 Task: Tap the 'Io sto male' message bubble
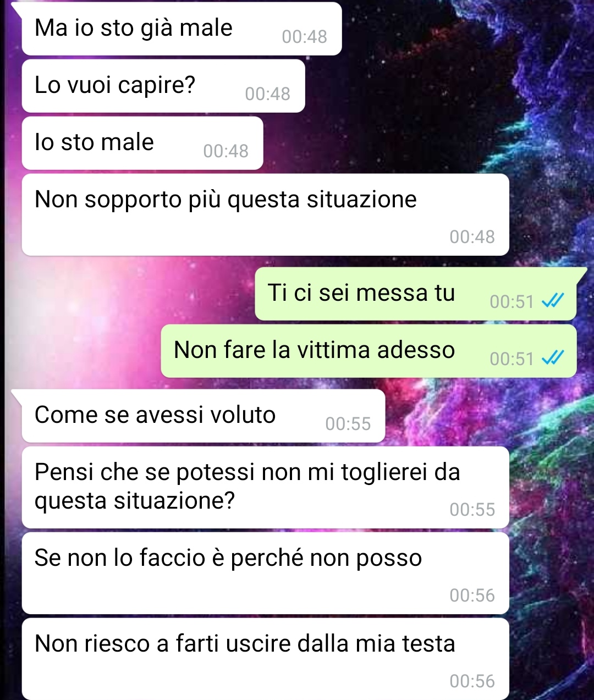point(142,143)
